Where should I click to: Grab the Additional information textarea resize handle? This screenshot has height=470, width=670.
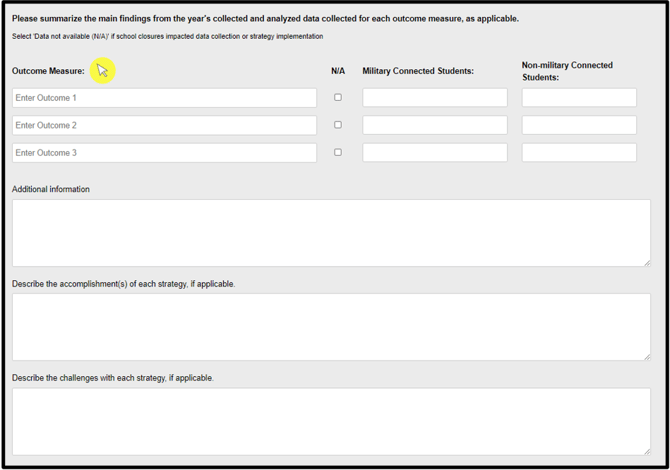click(646, 262)
